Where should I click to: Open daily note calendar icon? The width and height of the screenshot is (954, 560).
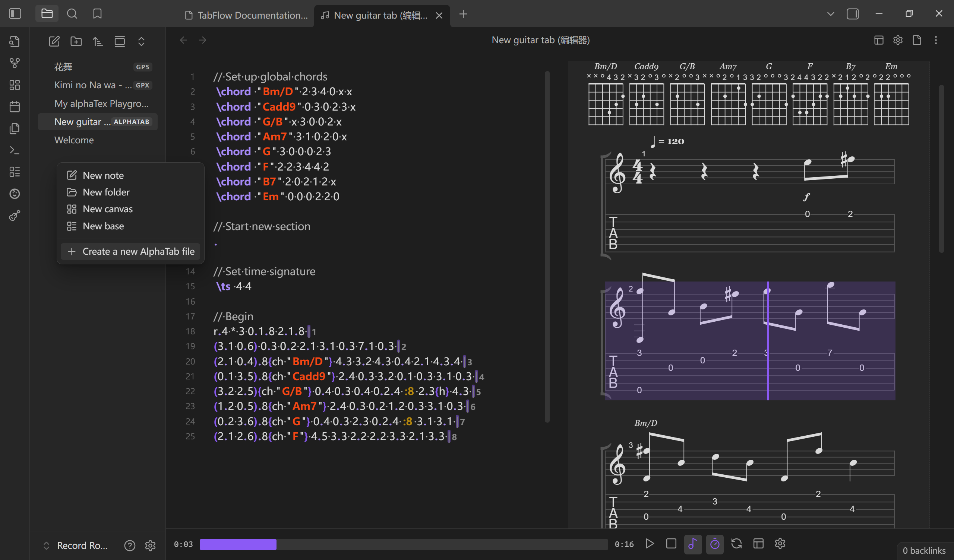(15, 107)
